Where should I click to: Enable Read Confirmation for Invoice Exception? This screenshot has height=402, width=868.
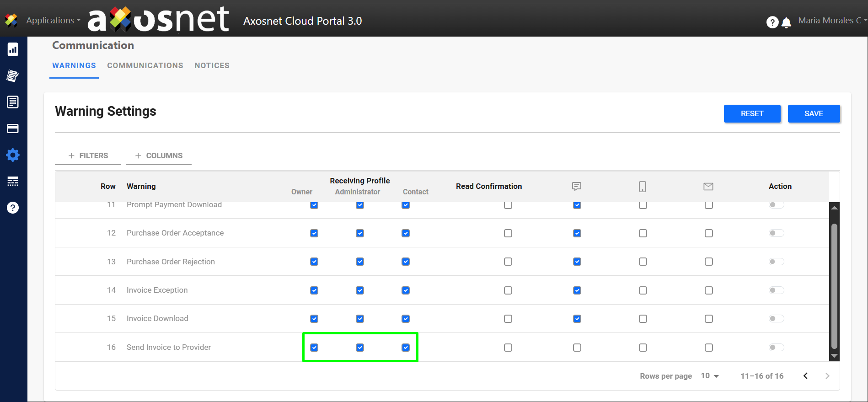508,290
